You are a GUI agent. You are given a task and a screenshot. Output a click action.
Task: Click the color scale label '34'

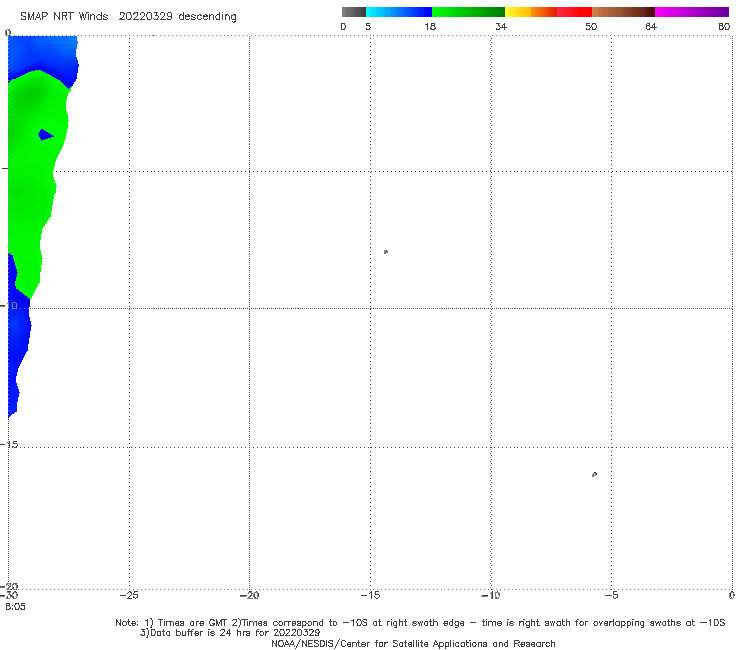tap(501, 27)
